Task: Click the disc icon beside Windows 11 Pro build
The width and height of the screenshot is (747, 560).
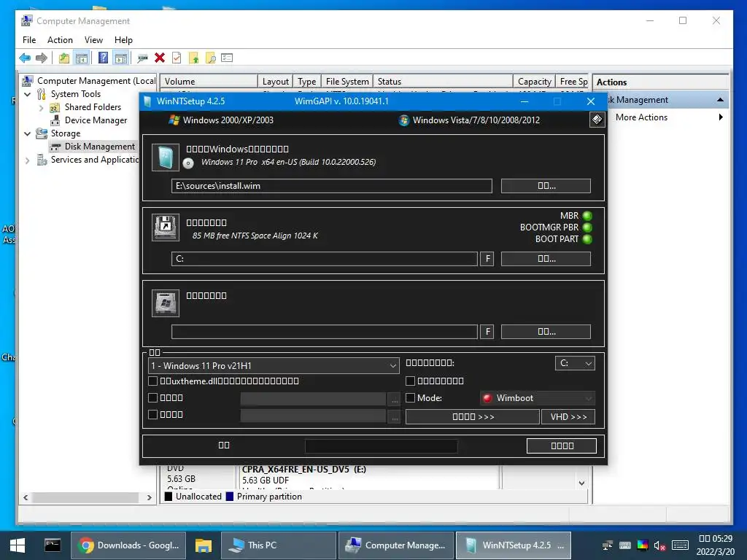Action: pos(189,163)
